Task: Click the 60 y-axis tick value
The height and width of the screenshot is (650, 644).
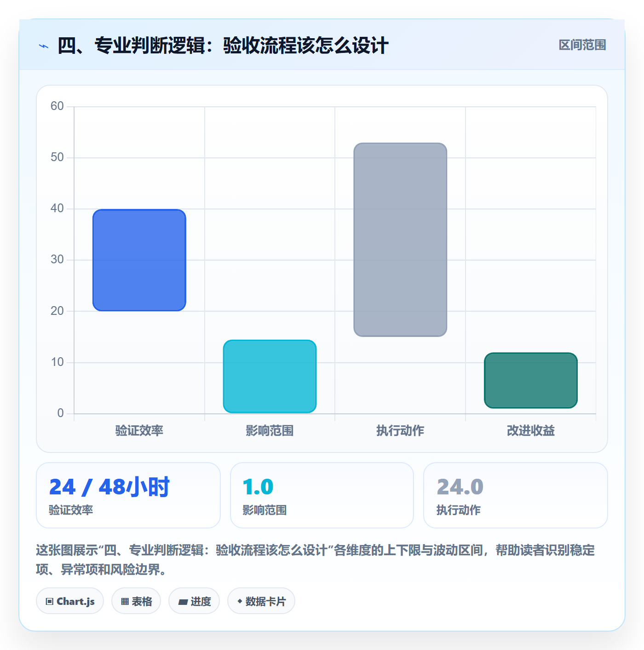Action: coord(57,106)
